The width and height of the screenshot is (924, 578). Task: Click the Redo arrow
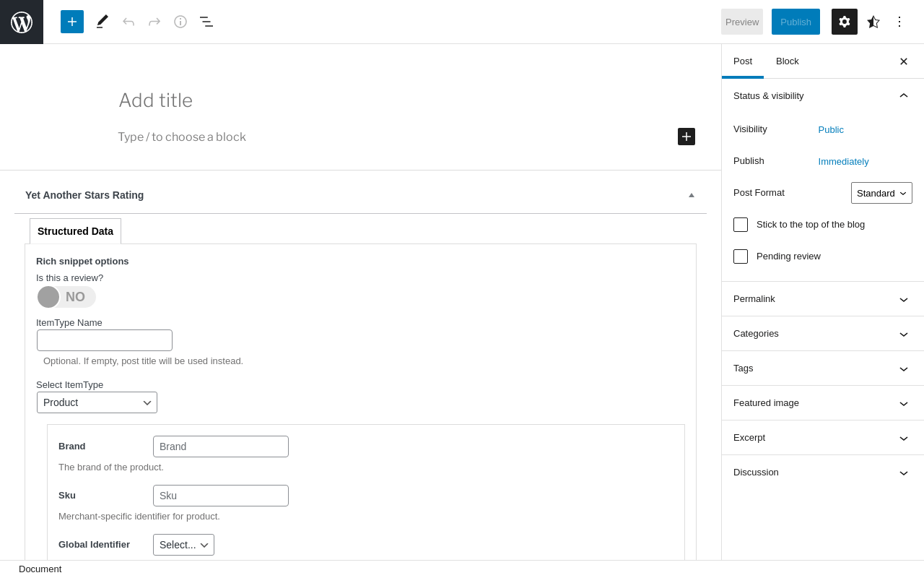click(154, 22)
